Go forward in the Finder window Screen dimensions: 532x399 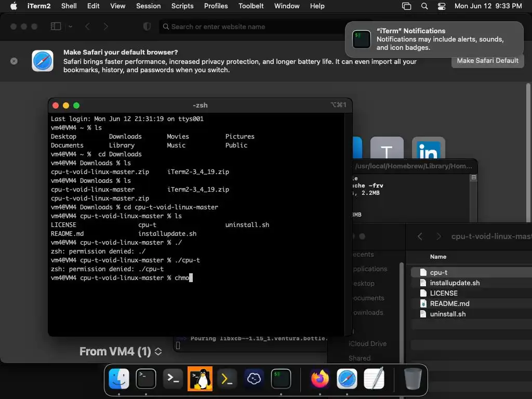pyautogui.click(x=438, y=236)
